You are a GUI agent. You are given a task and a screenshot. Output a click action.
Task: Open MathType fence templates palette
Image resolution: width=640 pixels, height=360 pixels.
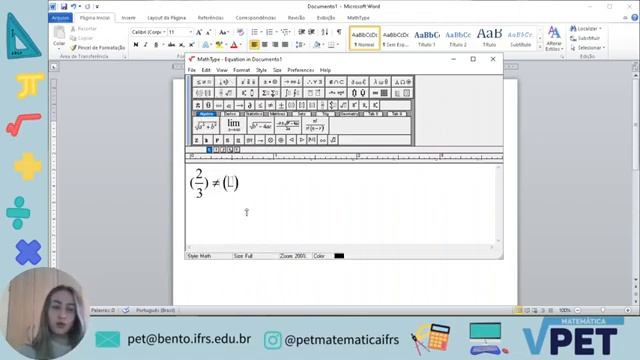pos(203,93)
